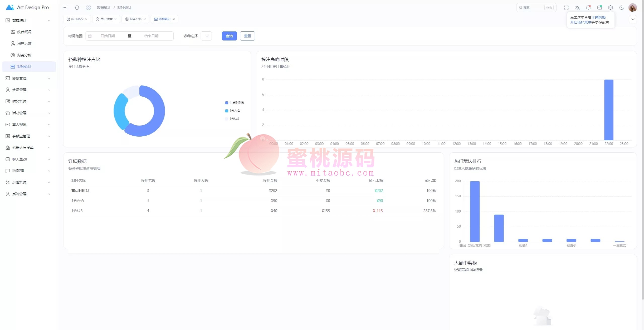This screenshot has width=644, height=330.
Task: Open 用户运营 in the sidebar
Action: pos(24,44)
